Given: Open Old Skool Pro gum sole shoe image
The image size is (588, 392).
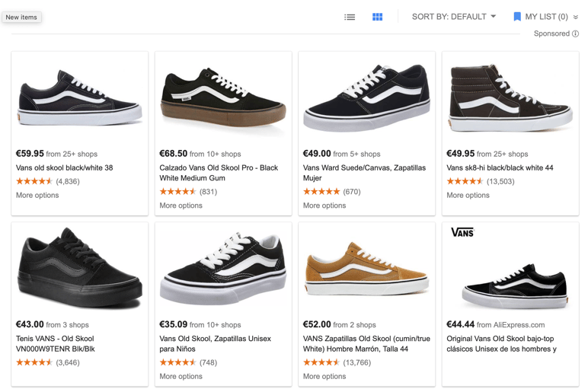Looking at the screenshot, I should (223, 98).
